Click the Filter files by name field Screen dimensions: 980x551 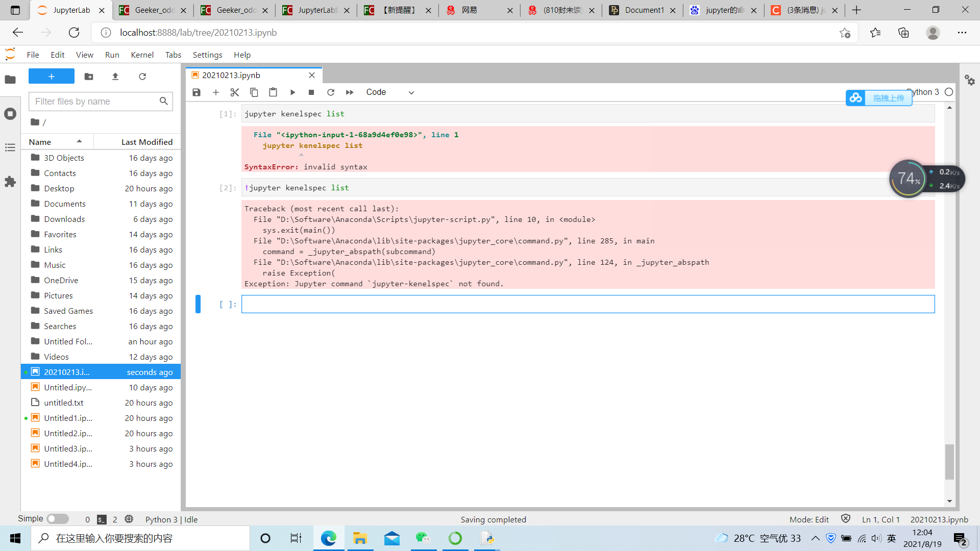point(101,102)
